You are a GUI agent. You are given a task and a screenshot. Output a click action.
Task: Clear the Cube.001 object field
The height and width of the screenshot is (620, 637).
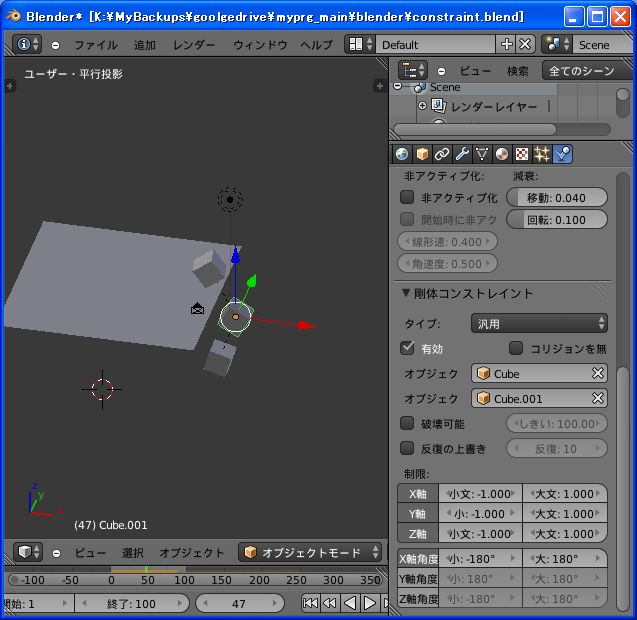pyautogui.click(x=598, y=398)
